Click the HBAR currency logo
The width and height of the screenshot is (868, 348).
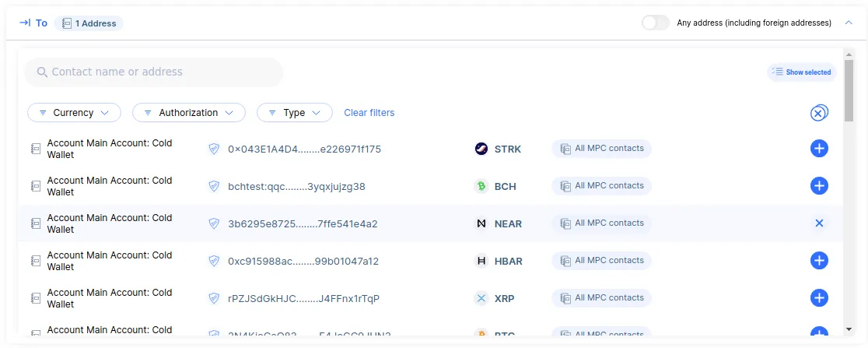pyautogui.click(x=481, y=261)
